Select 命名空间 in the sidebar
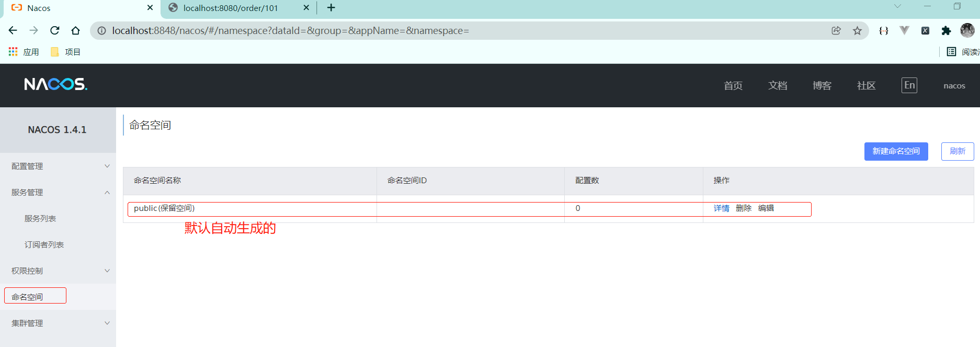Screen dimensions: 980x347 click(58, 297)
